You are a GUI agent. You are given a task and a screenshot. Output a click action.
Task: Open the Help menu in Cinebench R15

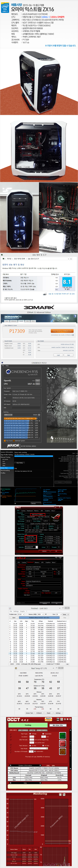pyautogui.click(x=7, y=366)
